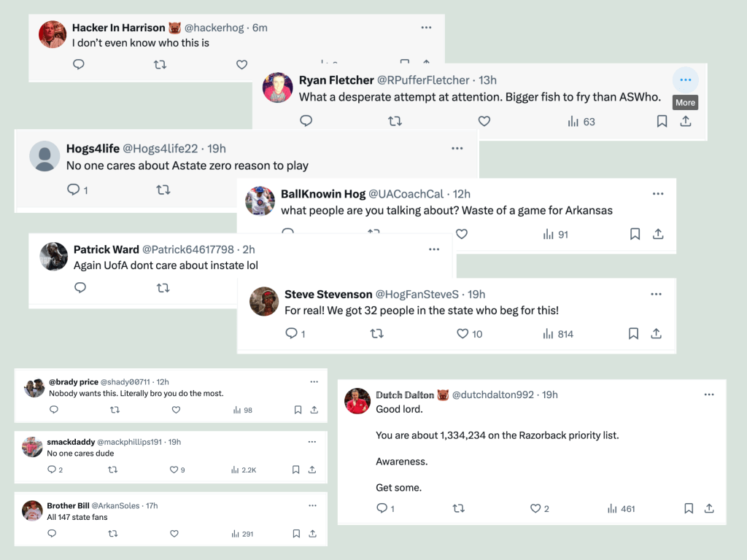Open the @HogFanSteveS profile handle

(x=417, y=294)
